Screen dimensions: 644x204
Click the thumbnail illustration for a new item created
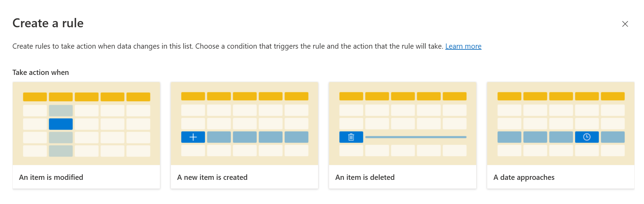(244, 123)
